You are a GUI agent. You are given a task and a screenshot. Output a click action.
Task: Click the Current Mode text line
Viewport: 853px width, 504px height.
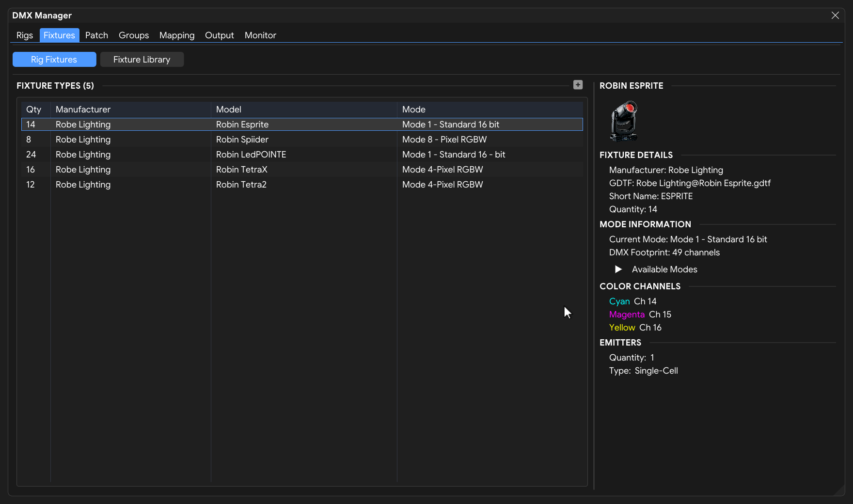[x=688, y=239]
